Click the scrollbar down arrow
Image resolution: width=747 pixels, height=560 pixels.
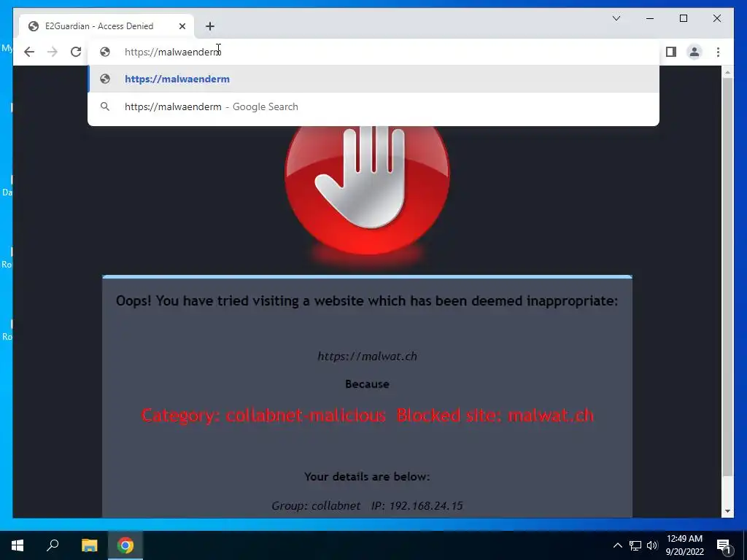click(x=727, y=511)
